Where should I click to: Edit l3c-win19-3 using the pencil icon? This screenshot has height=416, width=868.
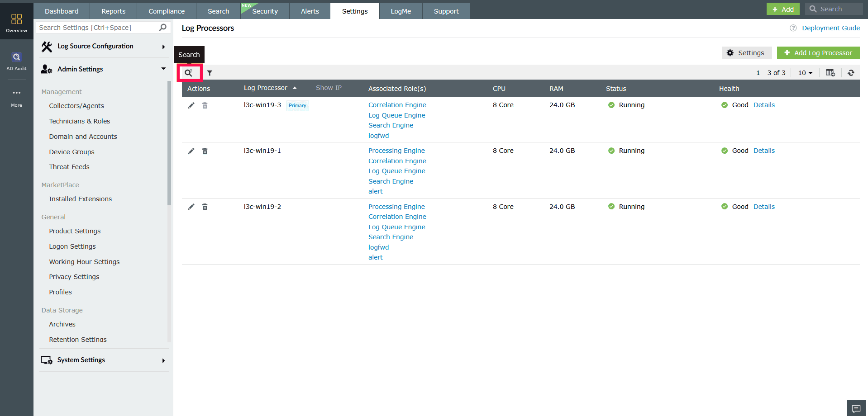pos(191,105)
